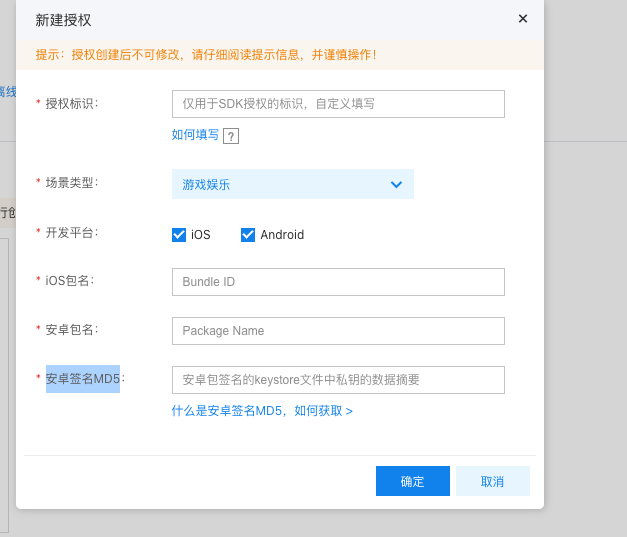Cancel with the 取消 button
627x537 pixels.
(493, 481)
